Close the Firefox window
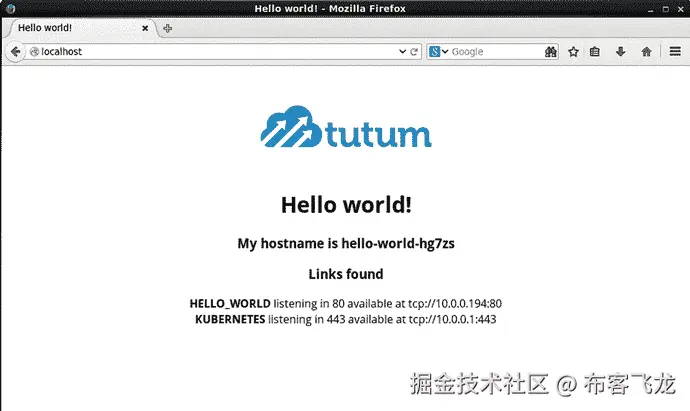 coord(680,9)
